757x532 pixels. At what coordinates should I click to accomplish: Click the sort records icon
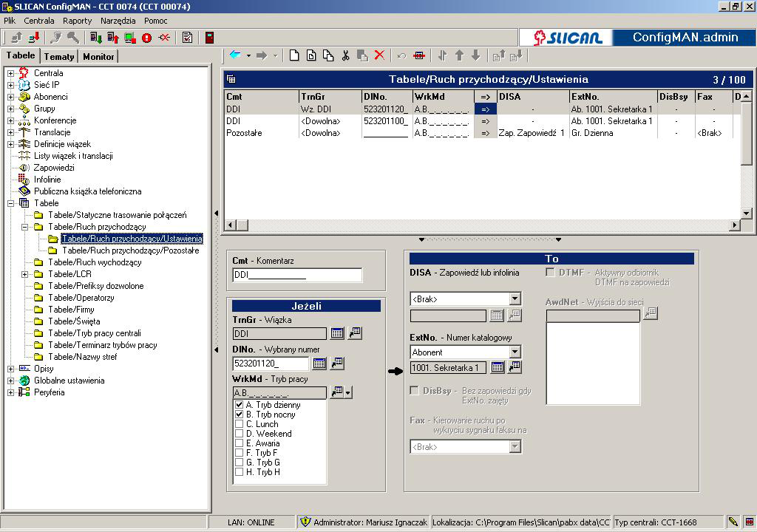click(442, 55)
